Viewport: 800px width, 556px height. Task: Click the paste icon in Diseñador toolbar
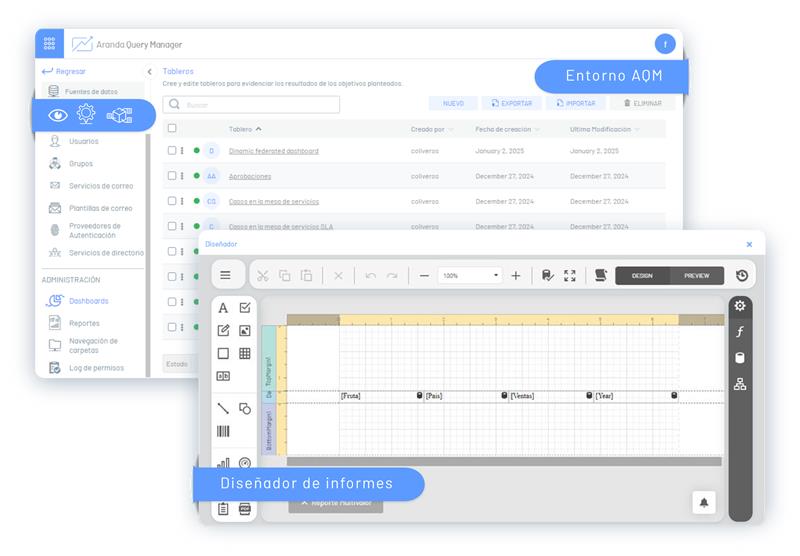pos(306,276)
